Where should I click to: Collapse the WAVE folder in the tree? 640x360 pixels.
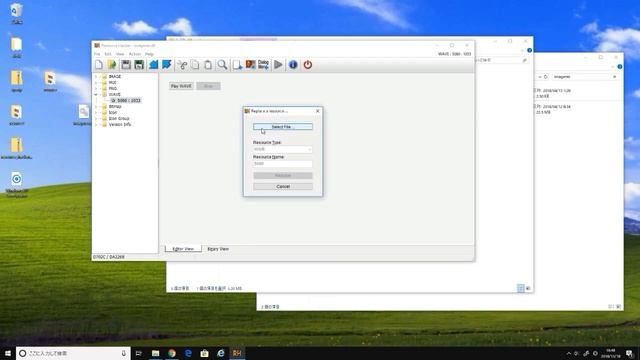coord(96,94)
